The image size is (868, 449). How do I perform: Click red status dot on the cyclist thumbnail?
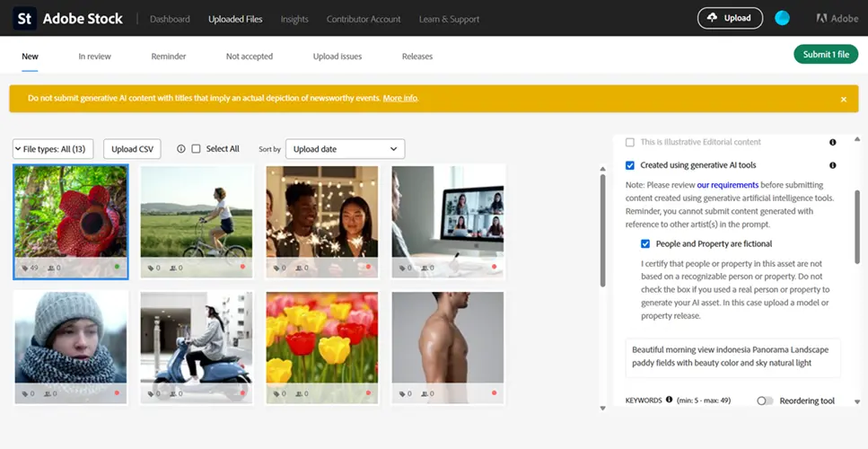[x=242, y=267]
